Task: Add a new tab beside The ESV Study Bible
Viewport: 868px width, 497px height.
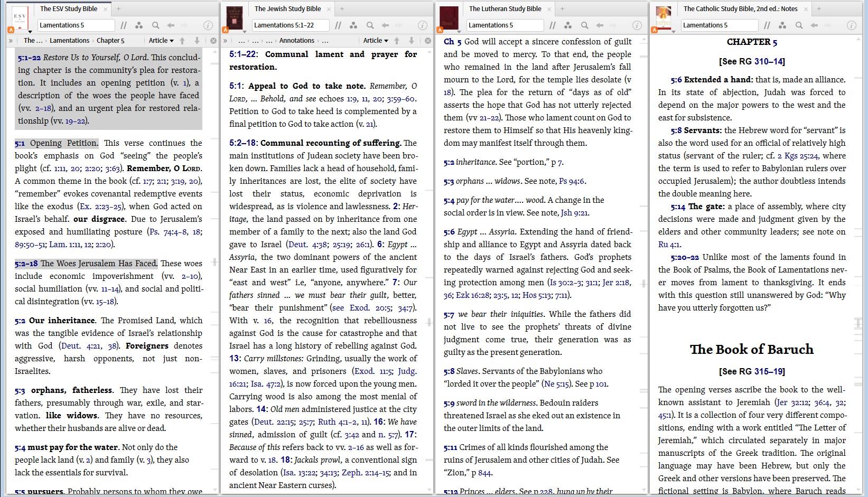Action: point(118,9)
